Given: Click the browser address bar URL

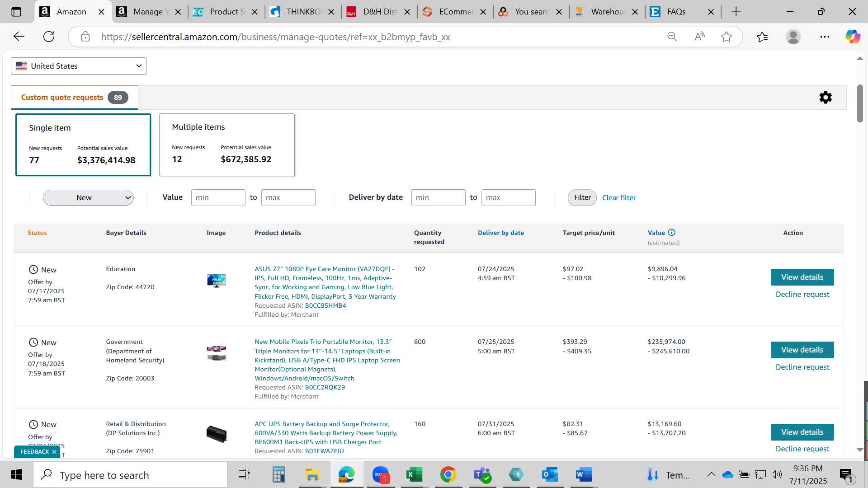Looking at the screenshot, I should (275, 37).
